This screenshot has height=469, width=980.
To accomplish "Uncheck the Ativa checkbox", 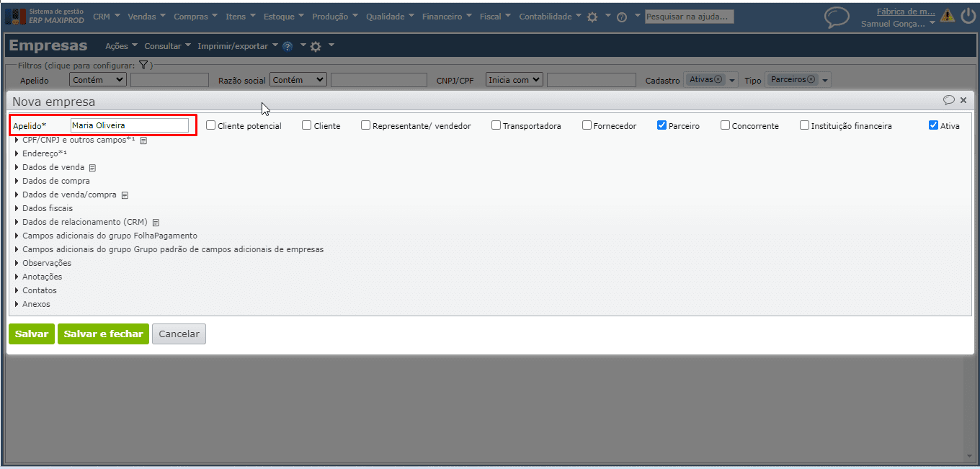I will (934, 125).
